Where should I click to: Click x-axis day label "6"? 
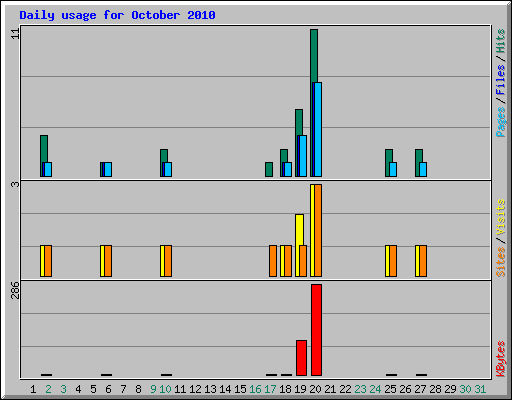pos(108,389)
